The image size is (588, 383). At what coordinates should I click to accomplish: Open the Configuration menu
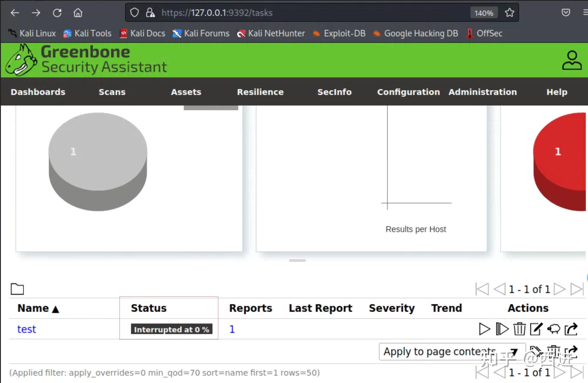point(408,92)
